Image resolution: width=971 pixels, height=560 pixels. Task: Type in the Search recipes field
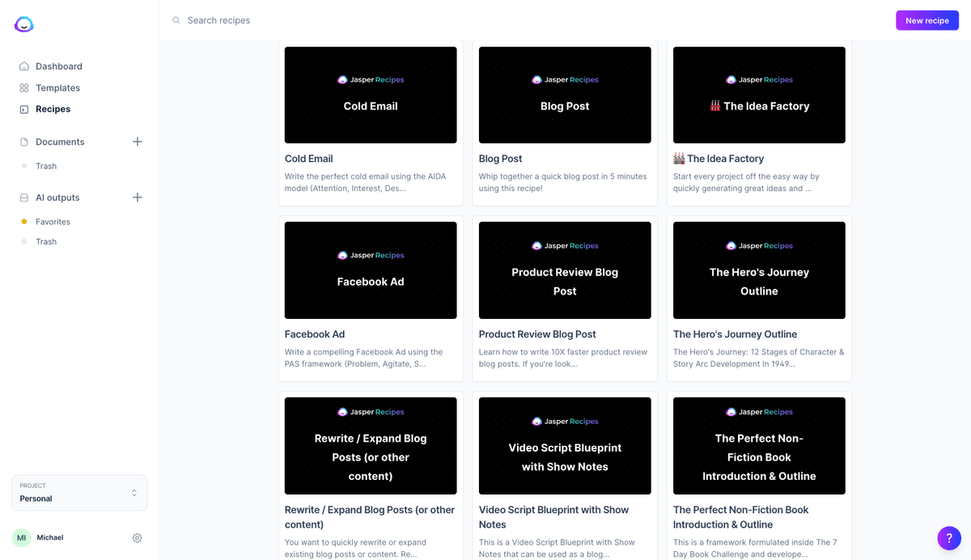tap(485, 20)
